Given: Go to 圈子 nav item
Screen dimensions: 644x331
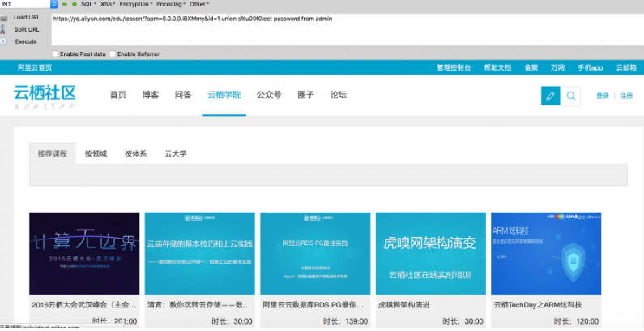Looking at the screenshot, I should click(305, 95).
